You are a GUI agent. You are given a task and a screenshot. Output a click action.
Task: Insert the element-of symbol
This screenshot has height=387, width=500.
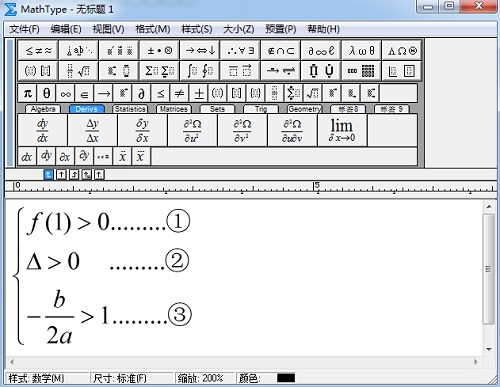pos(85,93)
